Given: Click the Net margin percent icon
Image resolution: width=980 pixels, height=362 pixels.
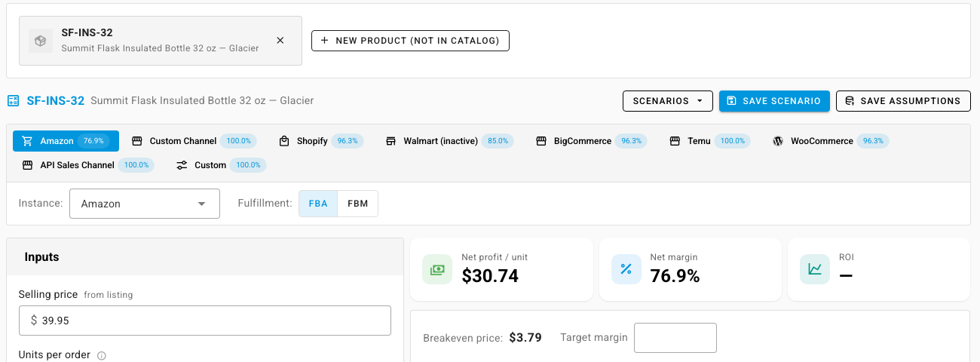Looking at the screenshot, I should pyautogui.click(x=626, y=269).
